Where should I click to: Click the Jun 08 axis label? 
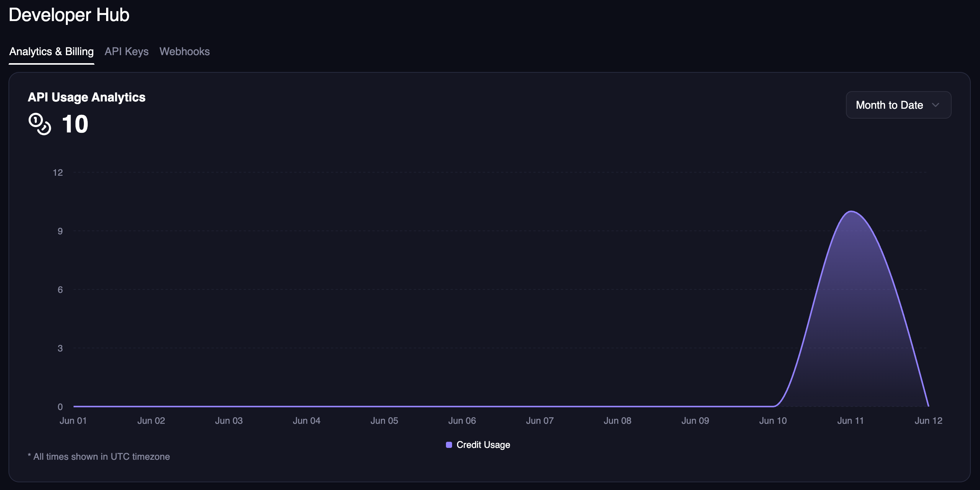click(617, 421)
